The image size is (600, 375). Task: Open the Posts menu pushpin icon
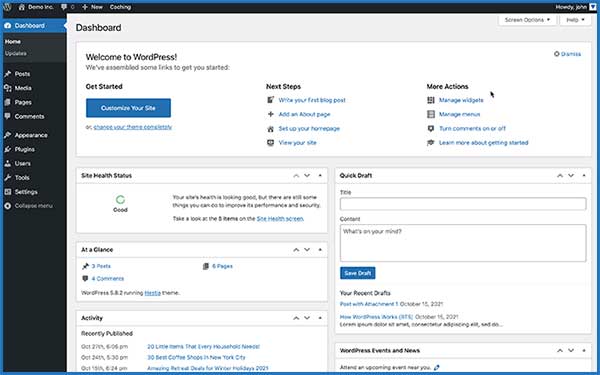pyautogui.click(x=8, y=74)
